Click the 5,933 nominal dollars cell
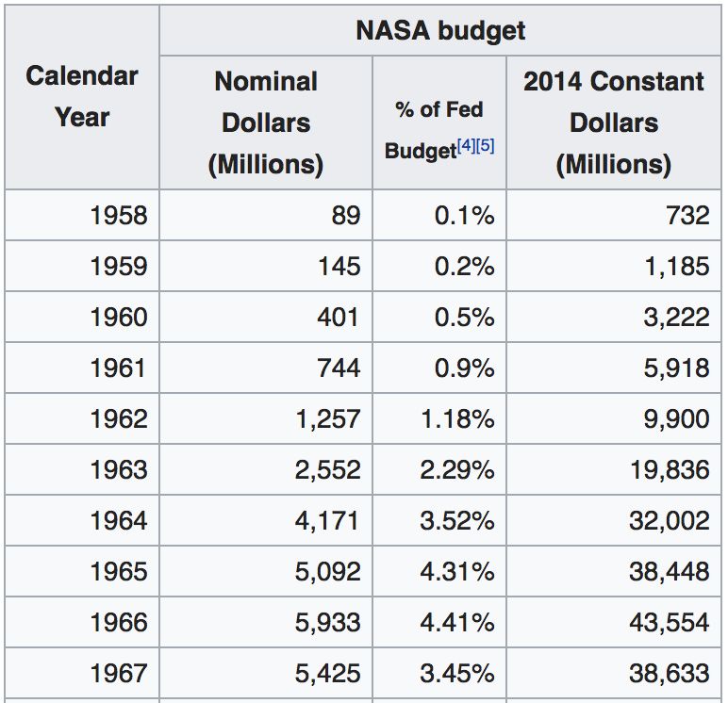Image resolution: width=728 pixels, height=703 pixels. point(327,622)
